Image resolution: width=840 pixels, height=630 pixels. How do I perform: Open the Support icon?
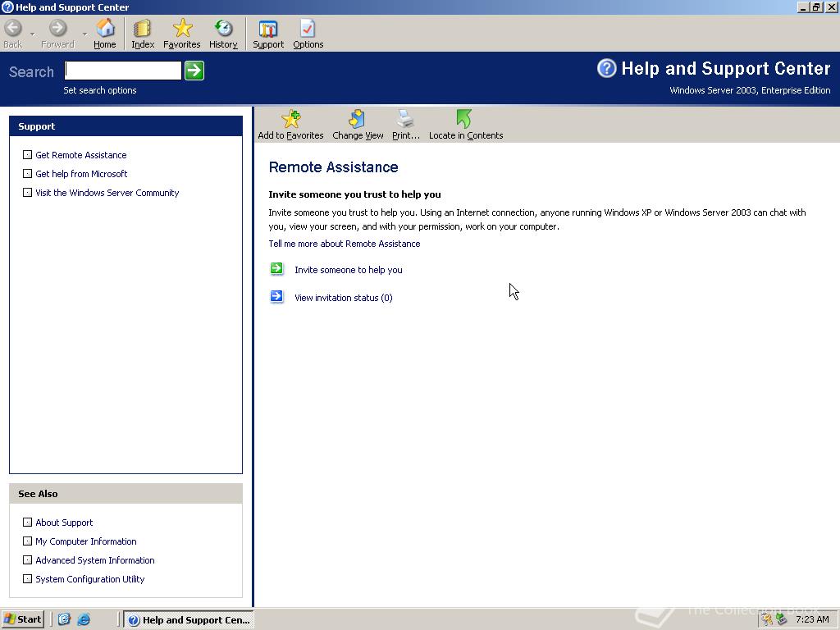pyautogui.click(x=267, y=33)
